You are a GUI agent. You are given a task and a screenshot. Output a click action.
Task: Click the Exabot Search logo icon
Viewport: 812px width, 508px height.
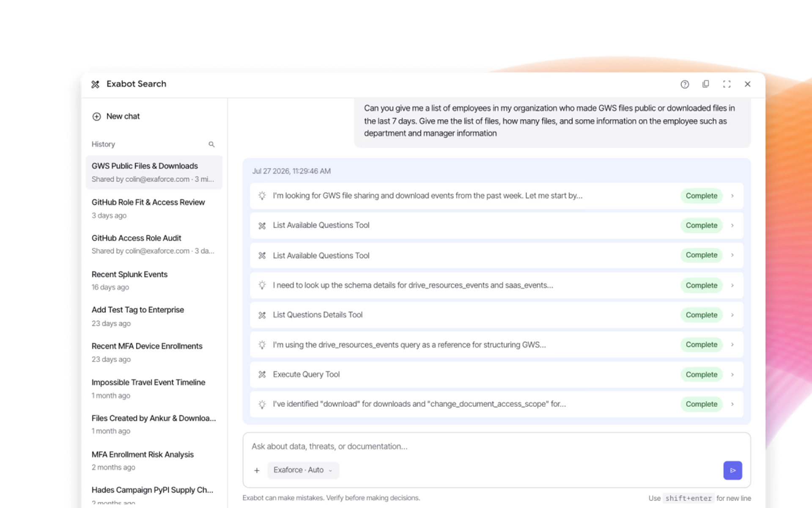point(96,84)
